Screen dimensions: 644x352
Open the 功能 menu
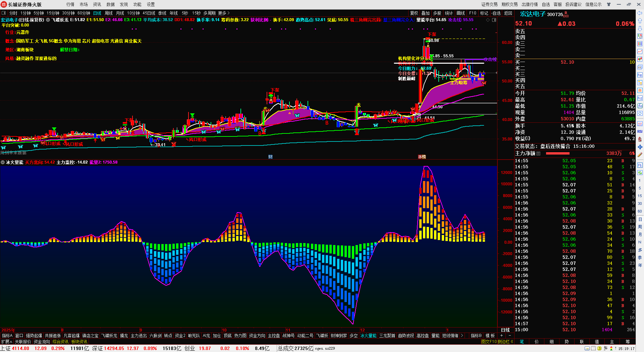click(138, 4)
